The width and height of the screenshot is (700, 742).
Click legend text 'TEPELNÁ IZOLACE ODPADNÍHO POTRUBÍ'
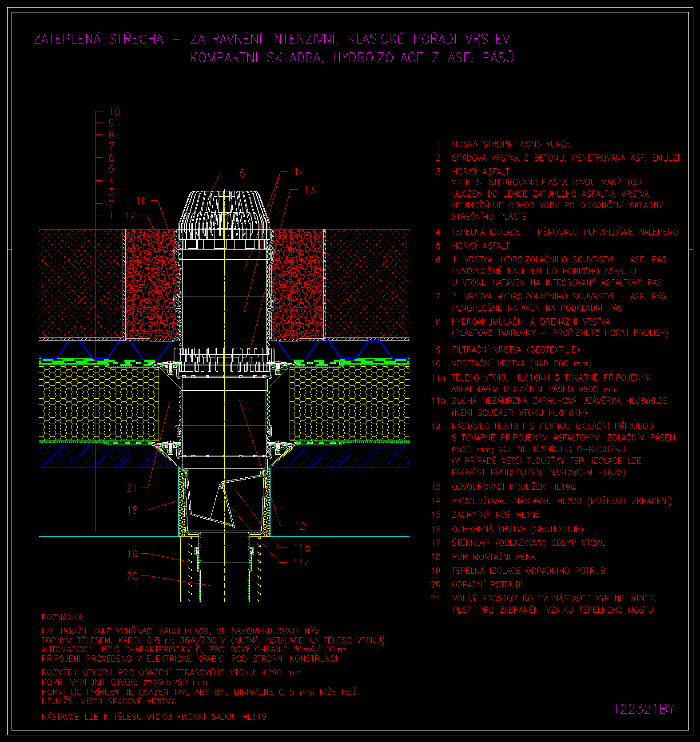(x=529, y=571)
